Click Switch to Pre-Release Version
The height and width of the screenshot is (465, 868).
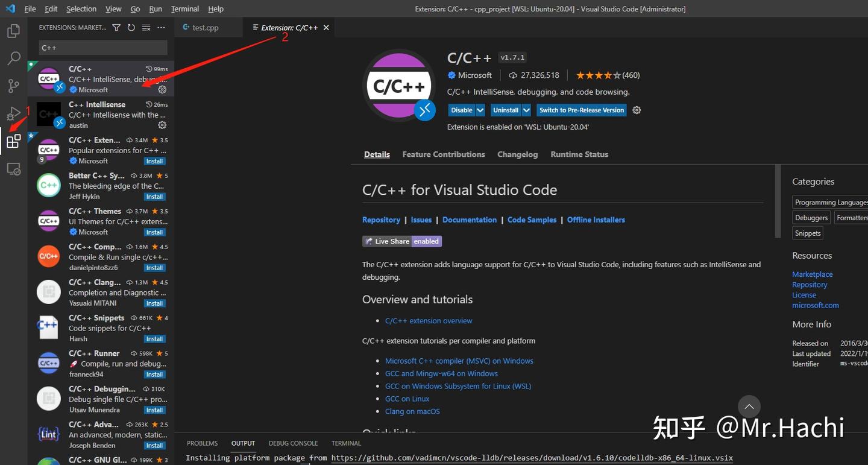pos(581,110)
